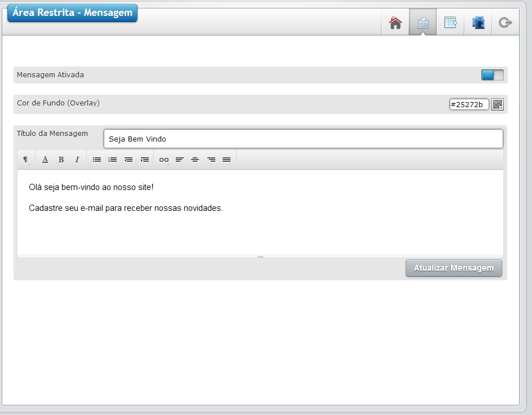Click the #25272b color code field
The height and width of the screenshot is (415, 532).
tap(469, 104)
